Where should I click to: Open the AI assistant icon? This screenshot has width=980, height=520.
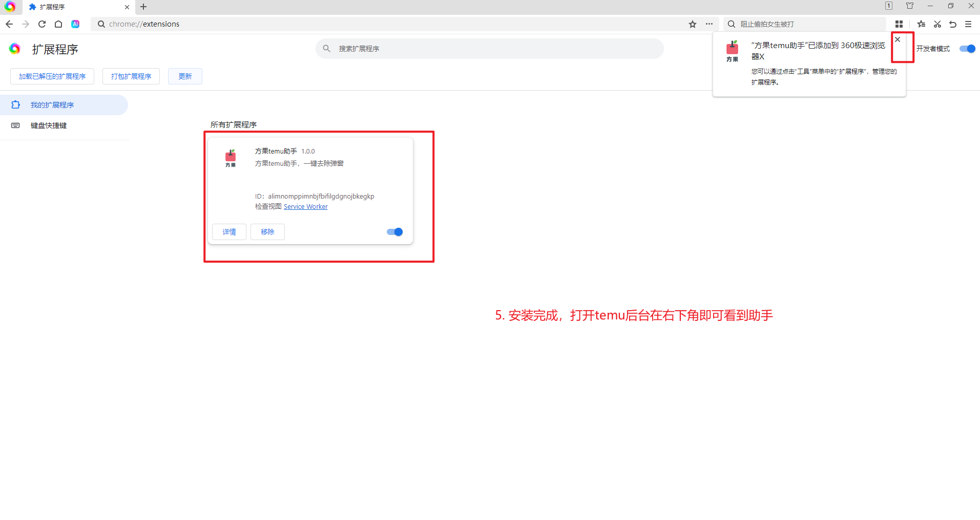[x=75, y=24]
